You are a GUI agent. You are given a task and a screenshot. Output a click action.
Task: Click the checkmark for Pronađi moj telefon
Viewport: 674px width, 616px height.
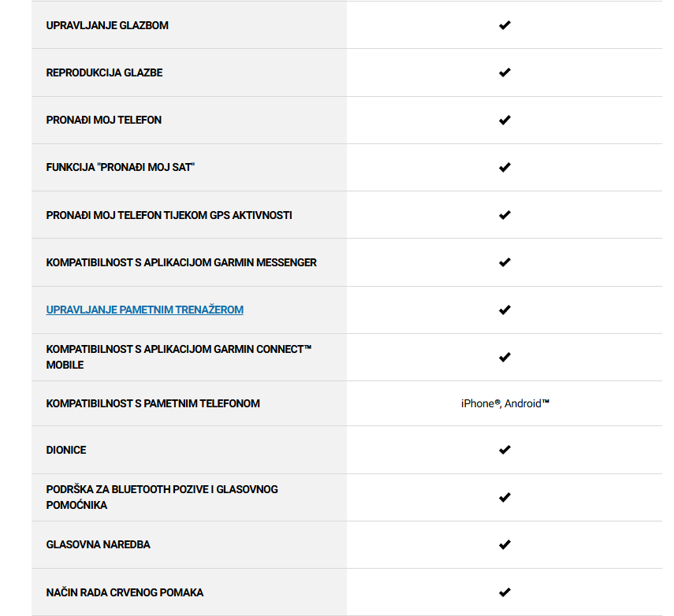pyautogui.click(x=505, y=120)
